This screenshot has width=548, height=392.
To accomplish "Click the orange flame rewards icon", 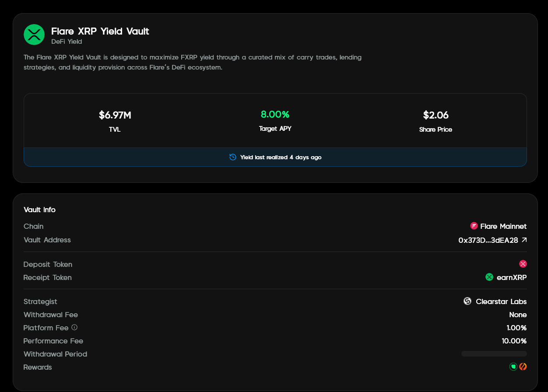I will point(523,367).
